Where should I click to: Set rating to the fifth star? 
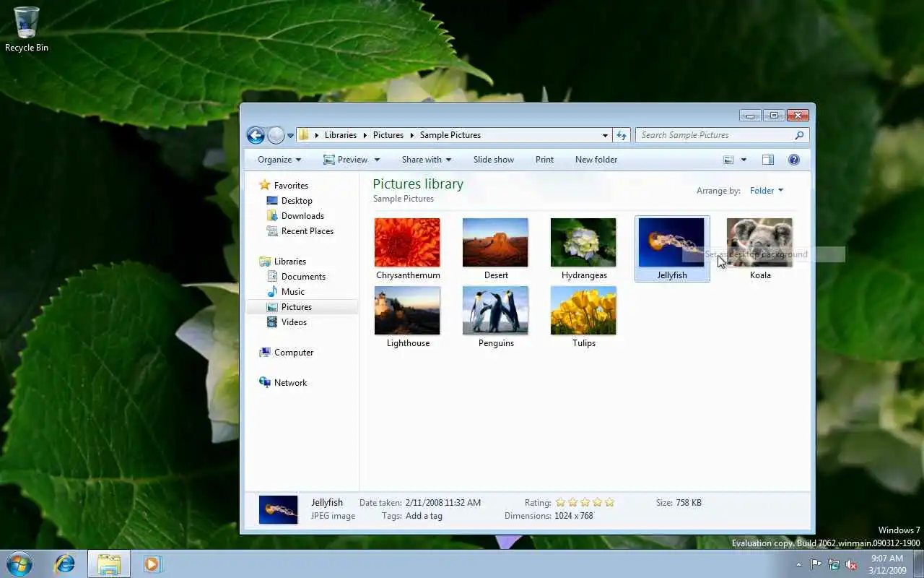[609, 503]
